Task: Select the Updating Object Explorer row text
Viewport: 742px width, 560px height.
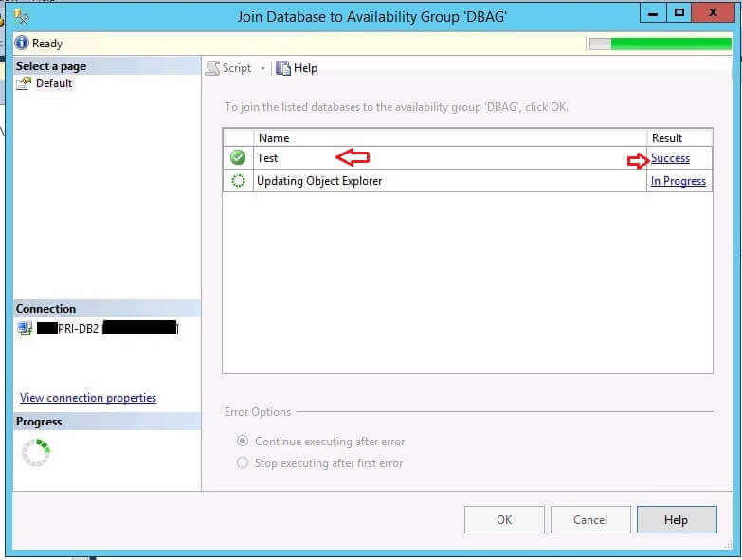Action: [x=319, y=181]
